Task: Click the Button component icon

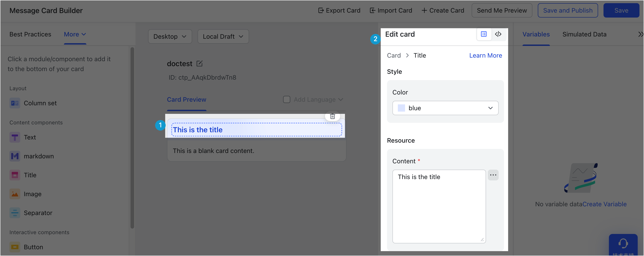Action: 15,247
